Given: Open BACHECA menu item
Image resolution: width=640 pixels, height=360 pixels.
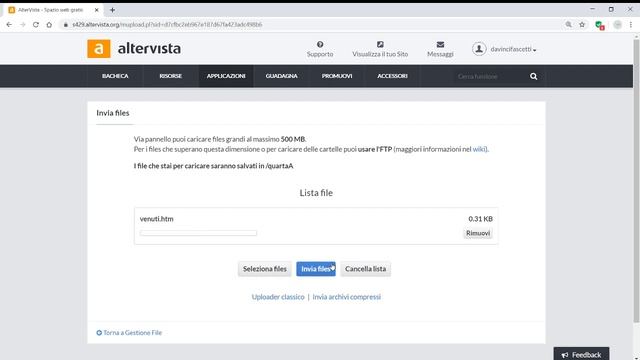Looking at the screenshot, I should point(115,76).
